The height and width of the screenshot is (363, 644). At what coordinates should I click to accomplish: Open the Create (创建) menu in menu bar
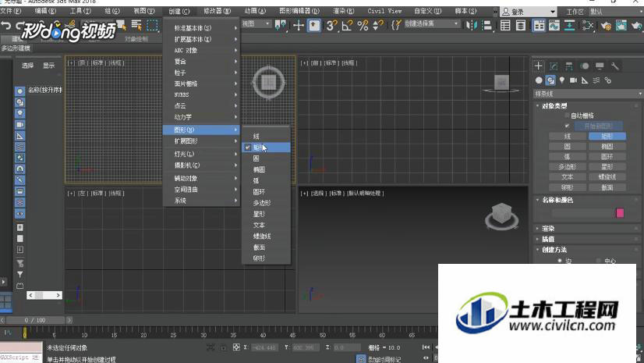(x=179, y=11)
